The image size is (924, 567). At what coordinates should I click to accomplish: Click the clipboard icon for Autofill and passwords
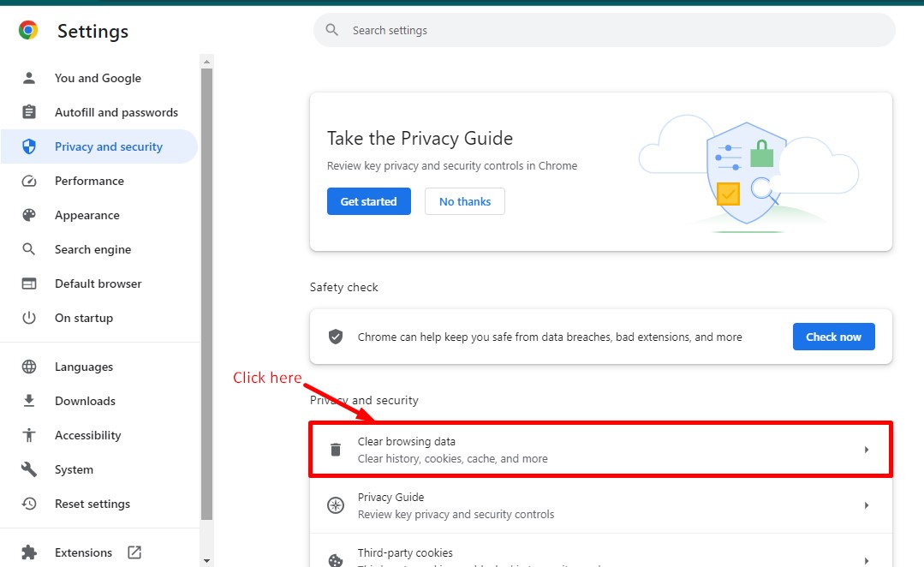pos(29,112)
